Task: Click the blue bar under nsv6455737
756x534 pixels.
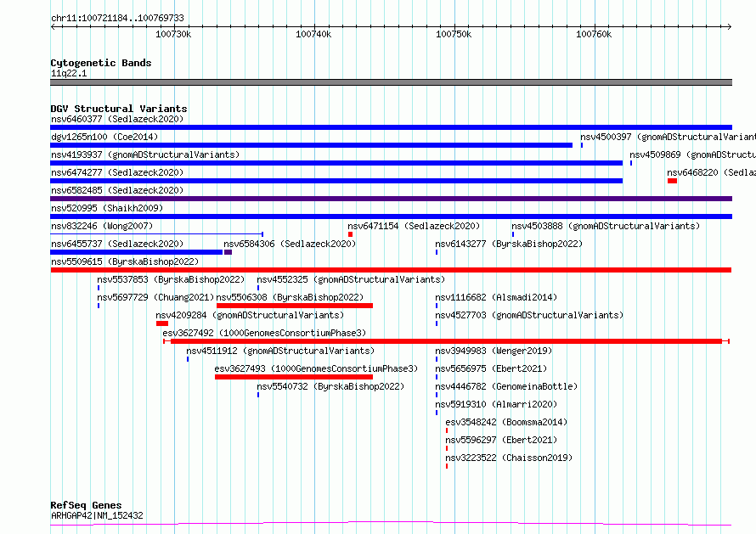Action: point(137,252)
